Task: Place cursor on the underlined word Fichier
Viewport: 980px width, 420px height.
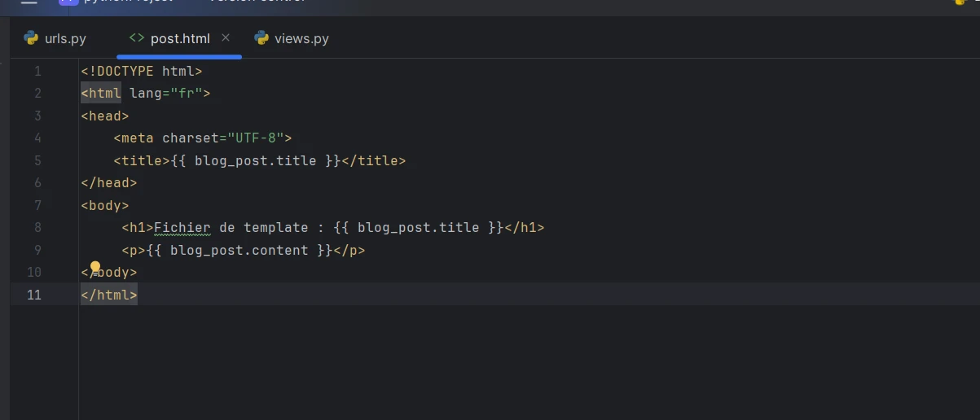Action: pos(182,228)
